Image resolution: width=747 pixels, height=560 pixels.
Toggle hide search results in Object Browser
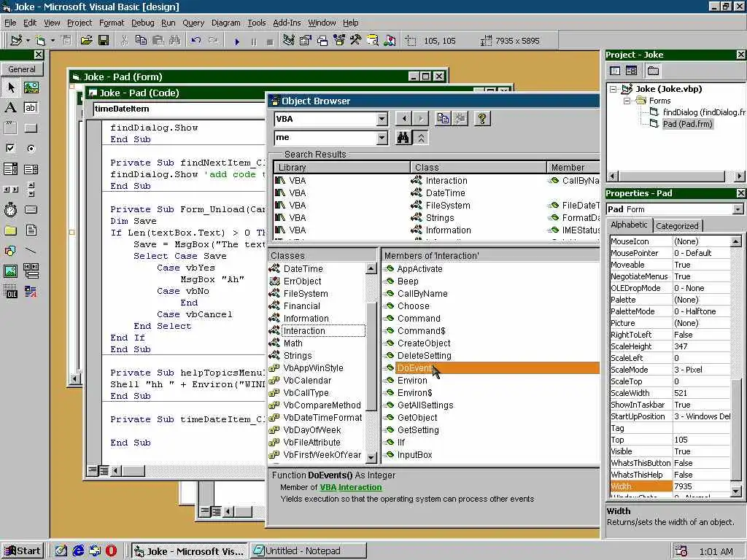point(421,138)
